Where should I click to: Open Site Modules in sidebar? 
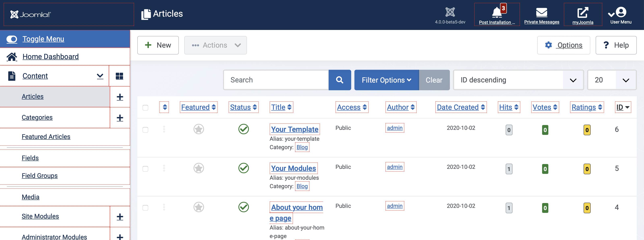(40, 216)
